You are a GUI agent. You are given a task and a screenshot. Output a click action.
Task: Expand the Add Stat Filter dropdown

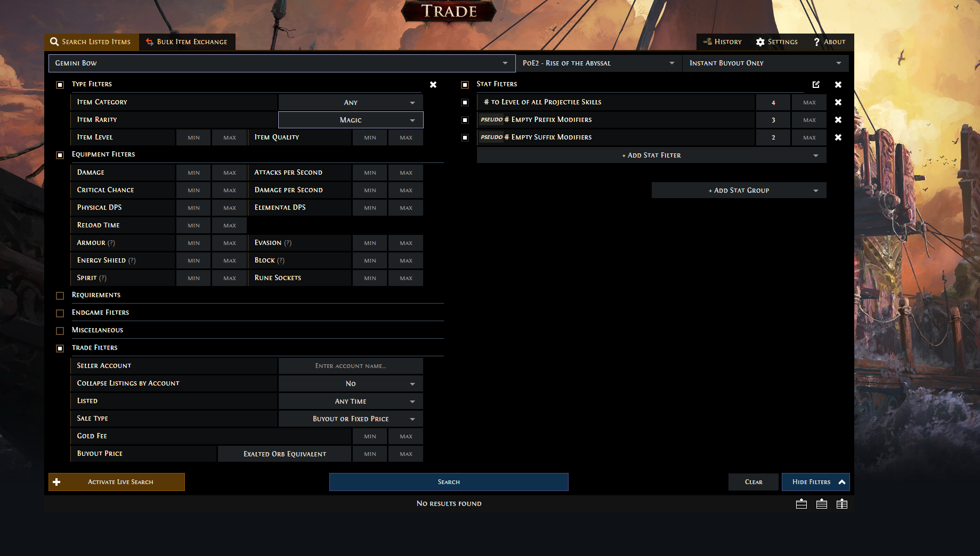click(651, 155)
